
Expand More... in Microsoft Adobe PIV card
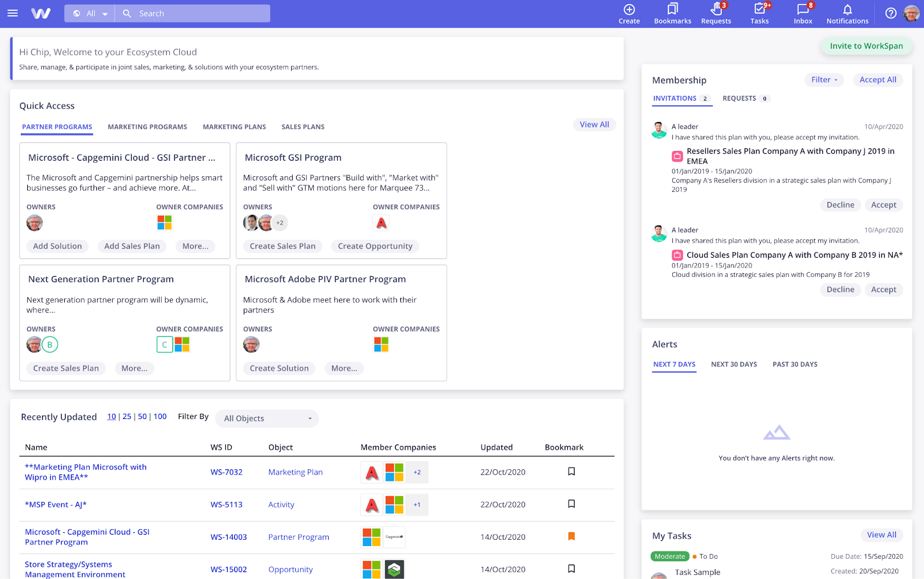(x=344, y=368)
